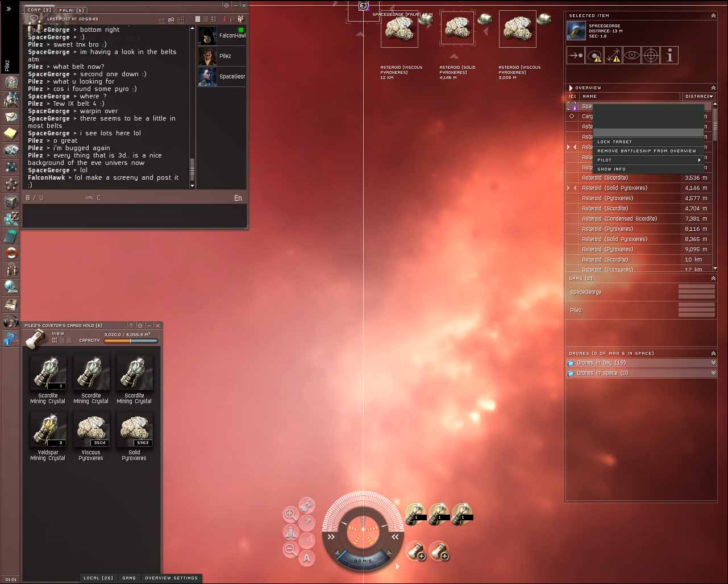Click the ship speed bar on HUD
The image size is (728, 584).
coord(363,560)
